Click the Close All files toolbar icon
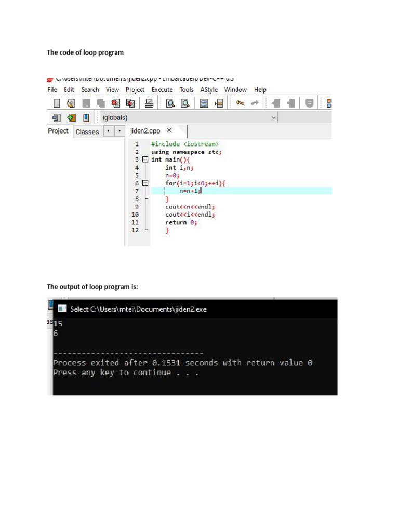This screenshot has width=399, height=532. click(130, 103)
